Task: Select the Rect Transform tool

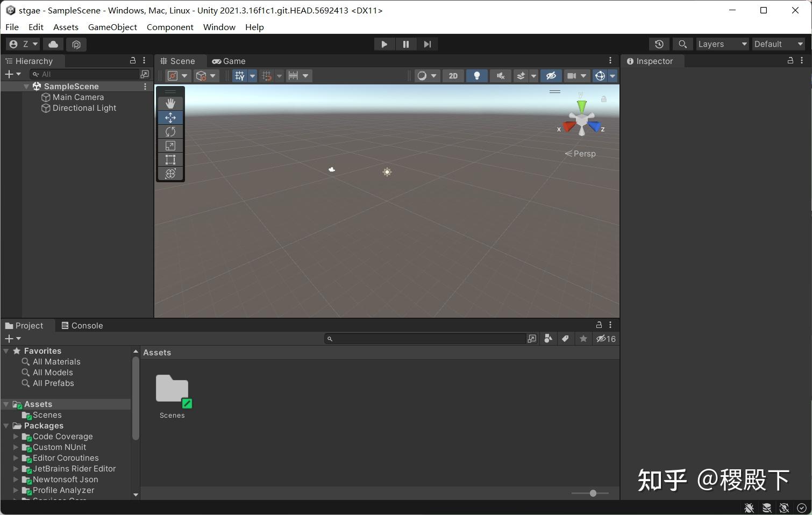Action: (x=170, y=159)
